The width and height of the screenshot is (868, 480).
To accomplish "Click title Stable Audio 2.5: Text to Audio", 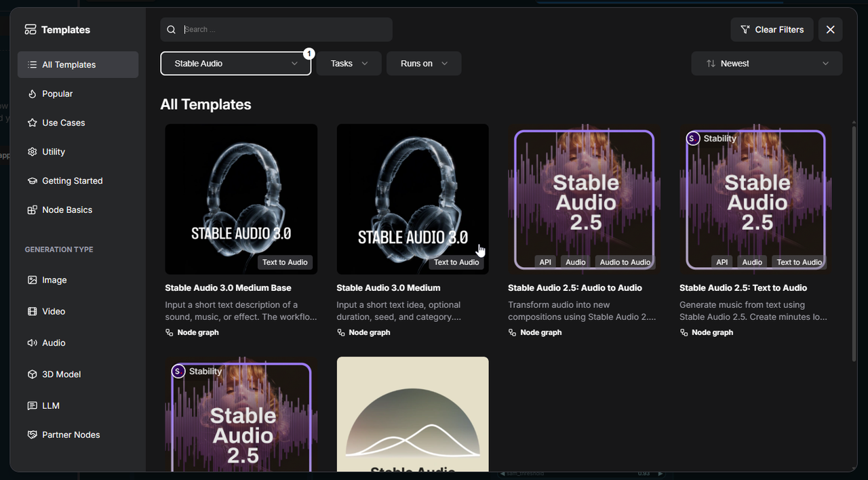I will [x=743, y=288].
